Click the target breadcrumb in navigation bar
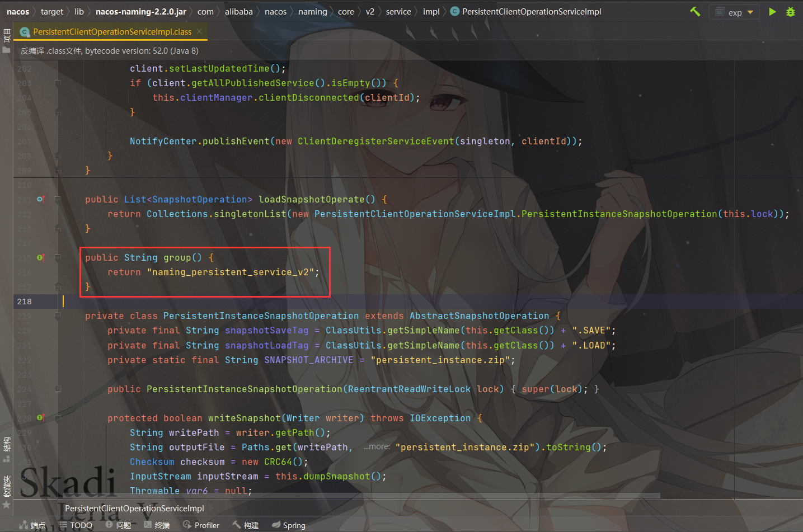This screenshot has height=532, width=803. pos(52,11)
